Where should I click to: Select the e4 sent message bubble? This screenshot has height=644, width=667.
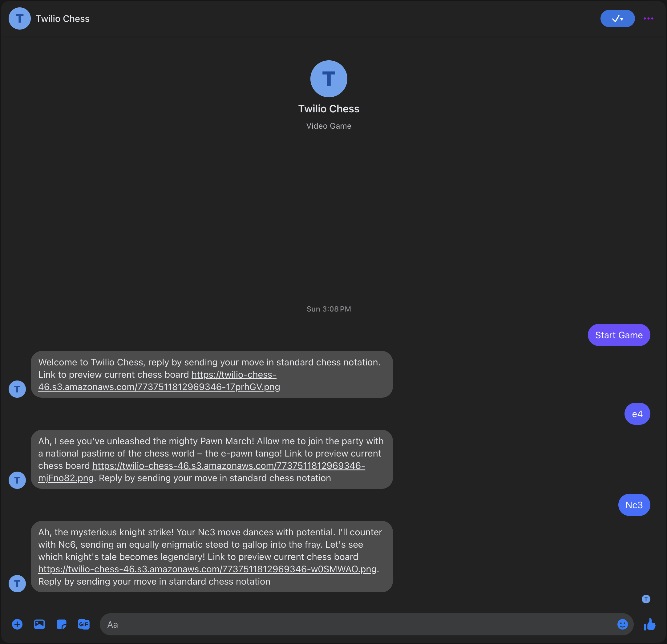(637, 414)
